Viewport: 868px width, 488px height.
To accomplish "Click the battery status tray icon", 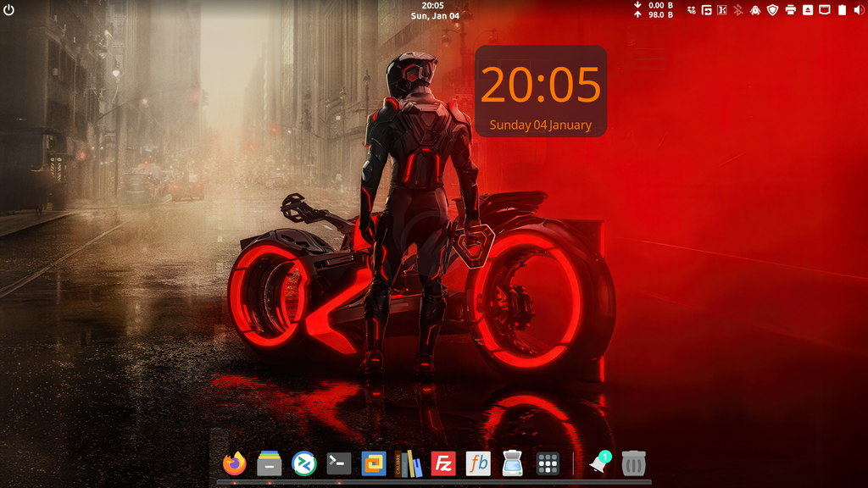I will (x=842, y=10).
